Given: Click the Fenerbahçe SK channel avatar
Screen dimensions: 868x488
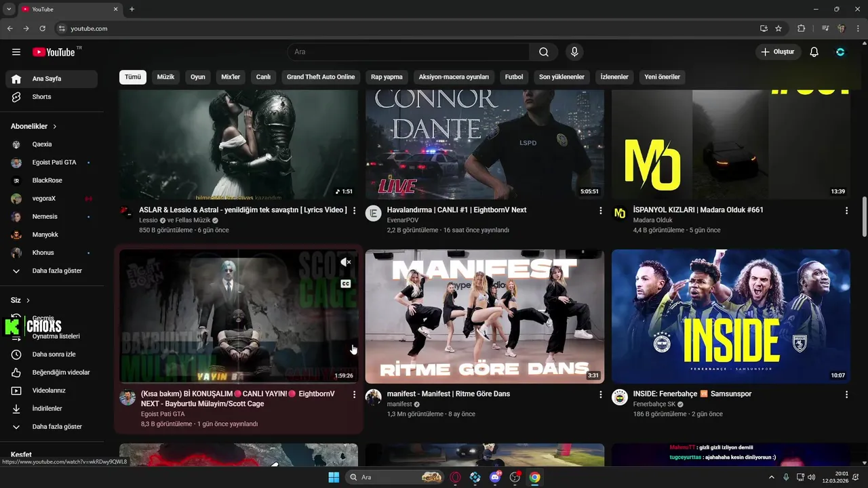Looking at the screenshot, I should (x=620, y=397).
